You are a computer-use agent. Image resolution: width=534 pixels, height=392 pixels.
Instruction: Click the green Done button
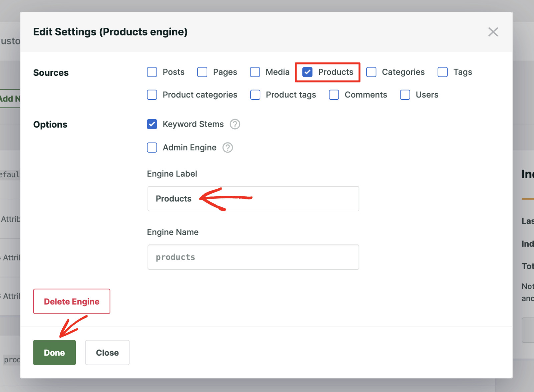click(x=54, y=353)
